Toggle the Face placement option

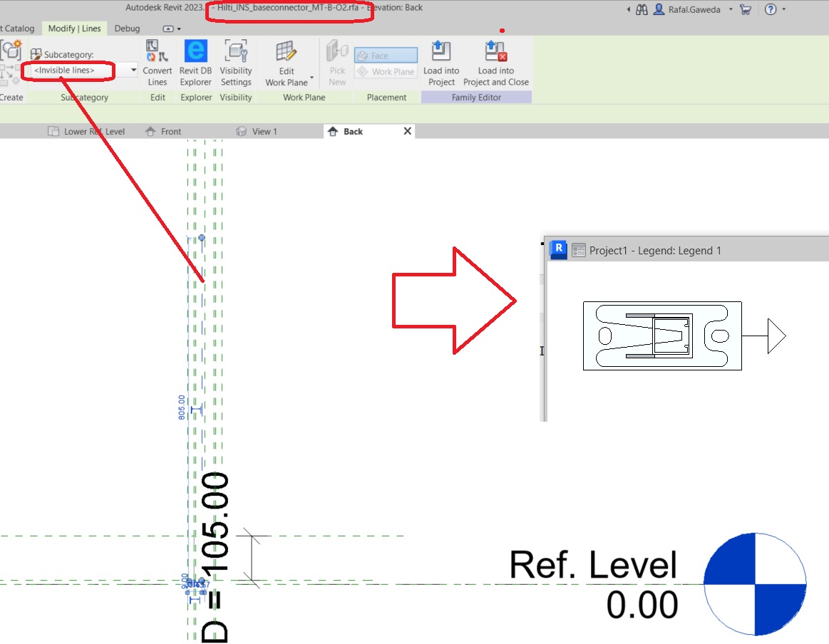[385, 54]
